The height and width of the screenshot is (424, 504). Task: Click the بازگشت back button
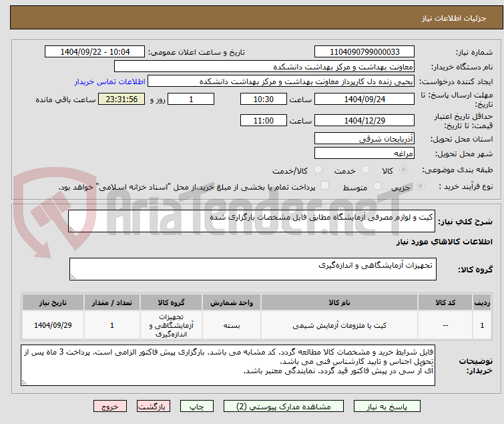pyautogui.click(x=154, y=406)
